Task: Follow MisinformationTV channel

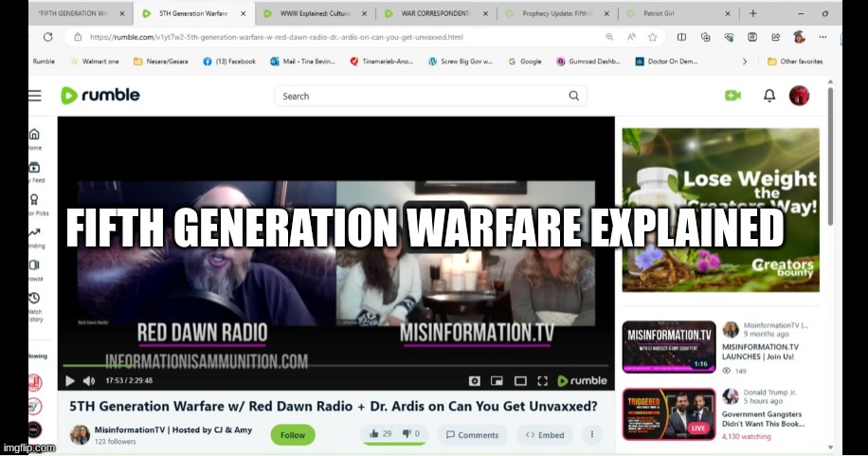Action: 292,435
